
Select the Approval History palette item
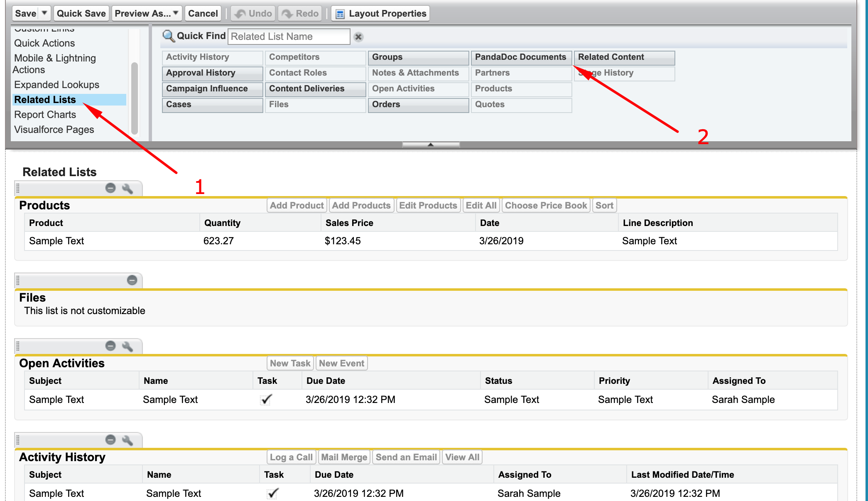pyautogui.click(x=212, y=73)
